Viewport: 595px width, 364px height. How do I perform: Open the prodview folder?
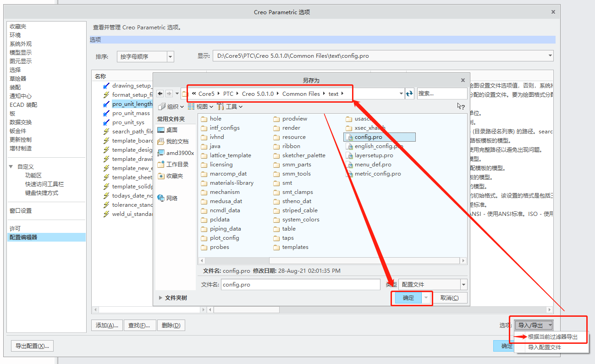(290, 119)
